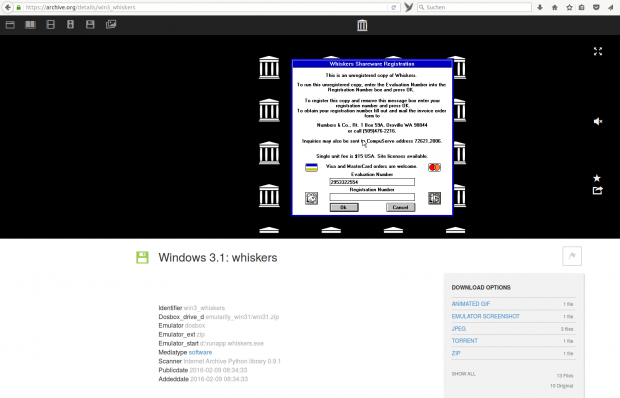Click the clock icon left of Registration Number

[312, 198]
